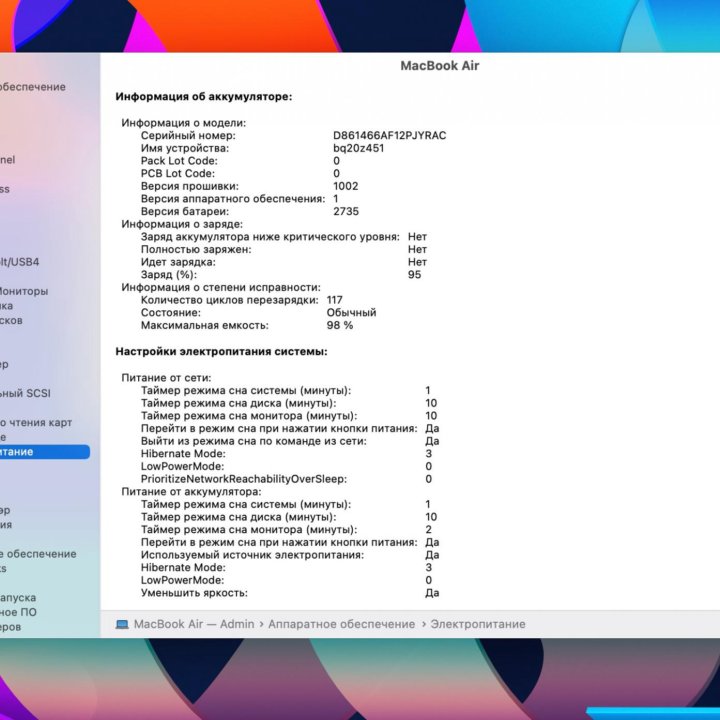The width and height of the screenshot is (720, 720).
Task: Click the MacBook Air window title
Action: coord(440,66)
